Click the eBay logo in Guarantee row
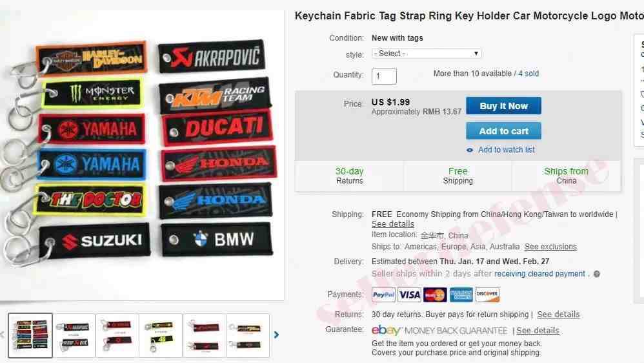This screenshot has width=644, height=363. (386, 330)
